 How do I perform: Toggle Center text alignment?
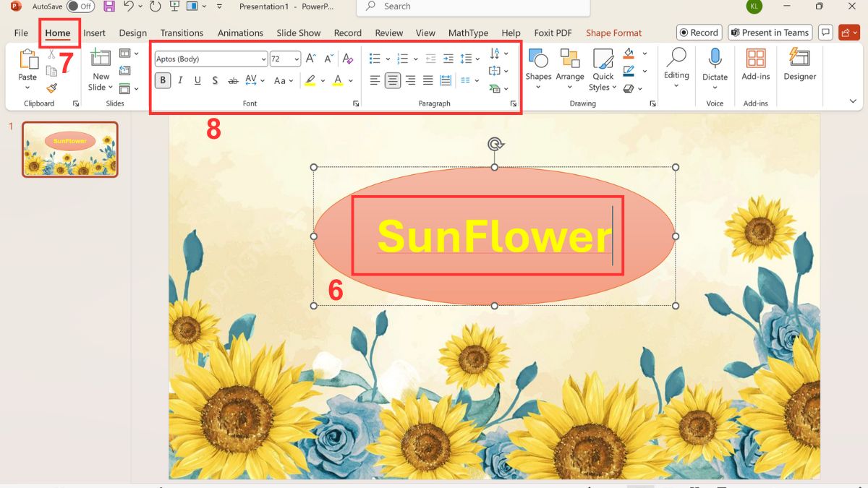pyautogui.click(x=393, y=80)
